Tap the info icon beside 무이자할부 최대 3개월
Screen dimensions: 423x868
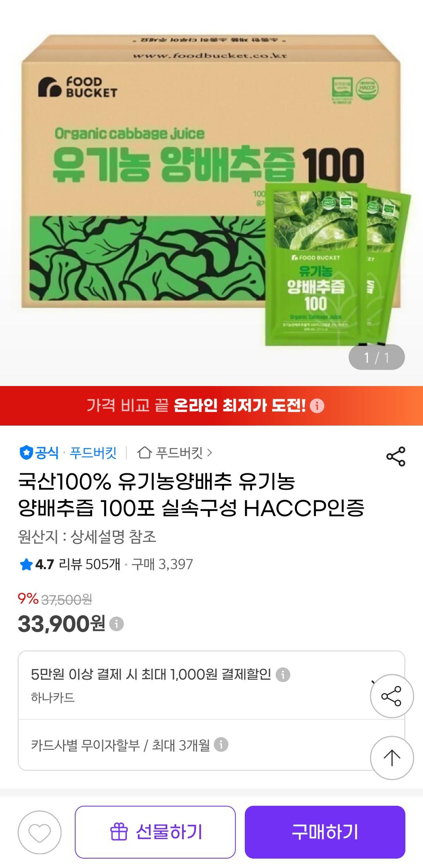(221, 745)
